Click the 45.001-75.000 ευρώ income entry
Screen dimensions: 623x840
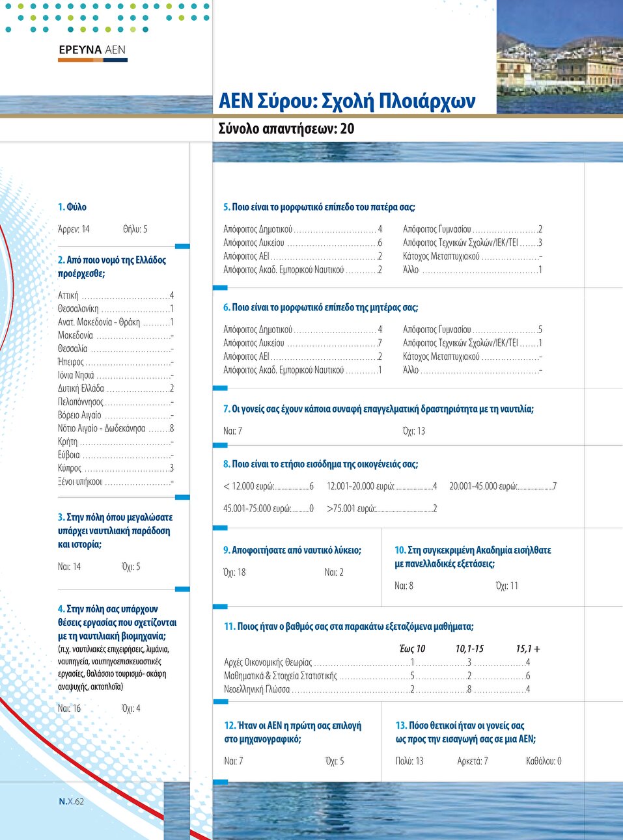(x=268, y=508)
